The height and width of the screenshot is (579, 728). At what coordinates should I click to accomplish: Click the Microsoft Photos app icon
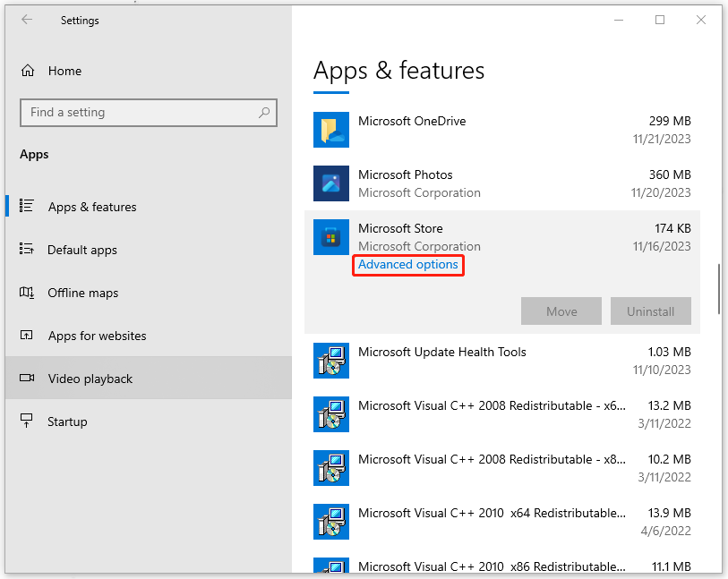[331, 183]
